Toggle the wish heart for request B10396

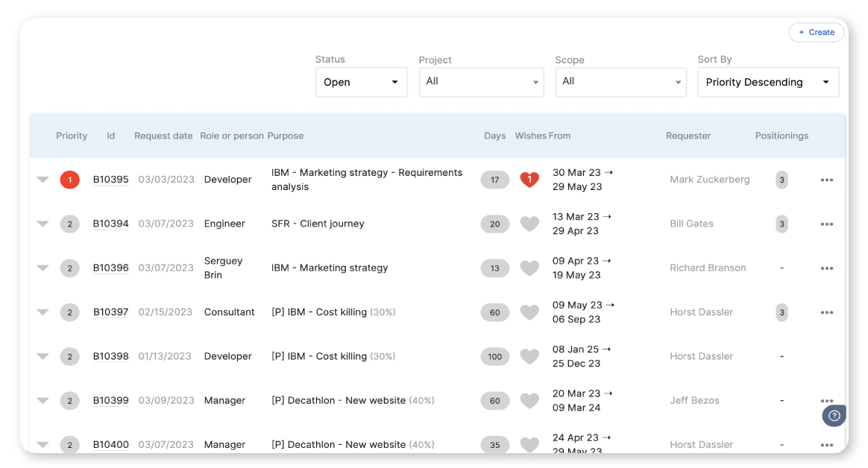[x=529, y=268]
